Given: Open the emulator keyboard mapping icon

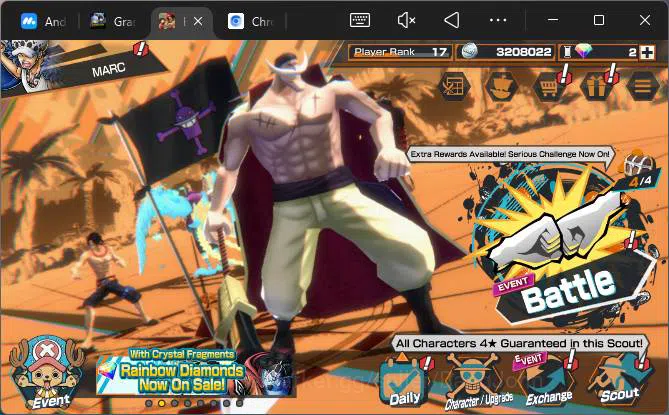Looking at the screenshot, I should coord(360,20).
